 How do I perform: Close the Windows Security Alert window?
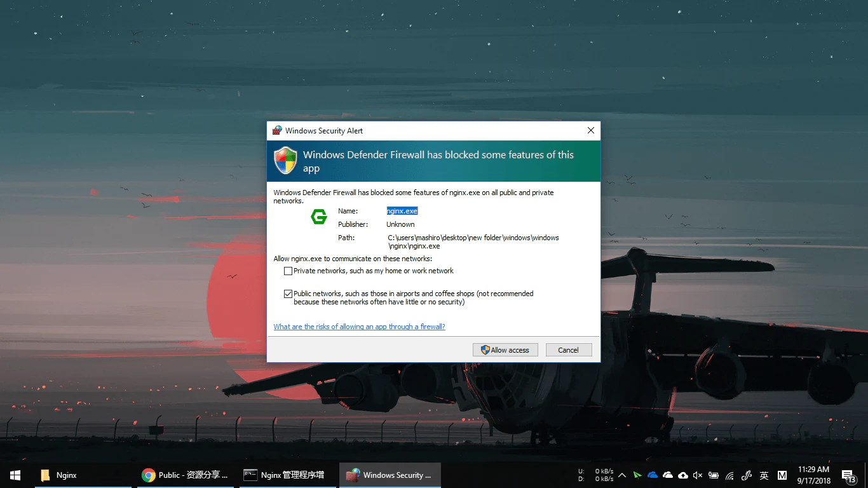[x=590, y=130]
